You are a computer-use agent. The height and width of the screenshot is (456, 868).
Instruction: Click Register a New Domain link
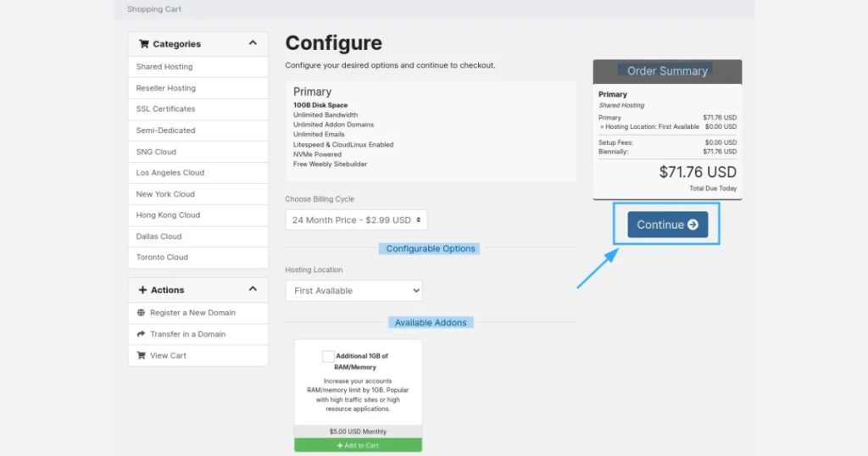193,313
